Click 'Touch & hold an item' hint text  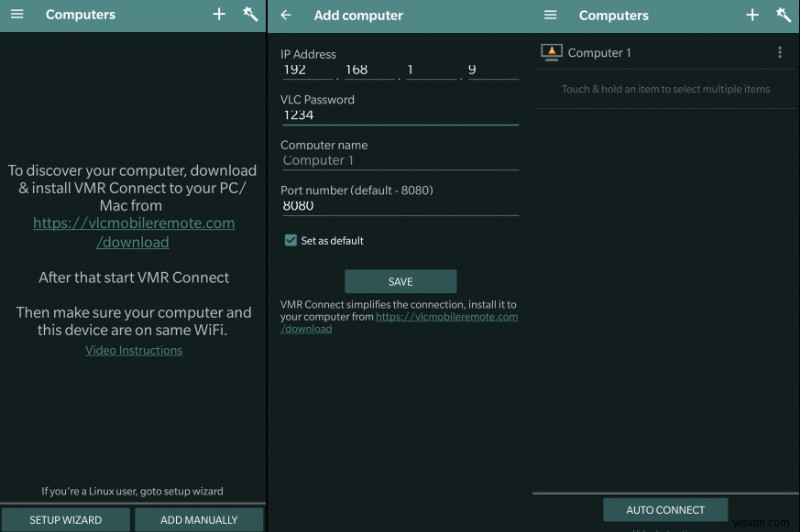pyautogui.click(x=665, y=89)
